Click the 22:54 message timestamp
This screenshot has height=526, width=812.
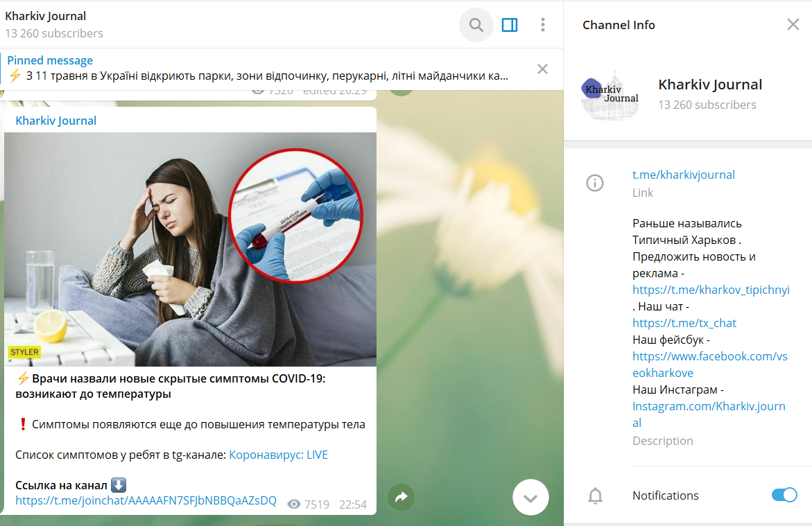pyautogui.click(x=353, y=505)
